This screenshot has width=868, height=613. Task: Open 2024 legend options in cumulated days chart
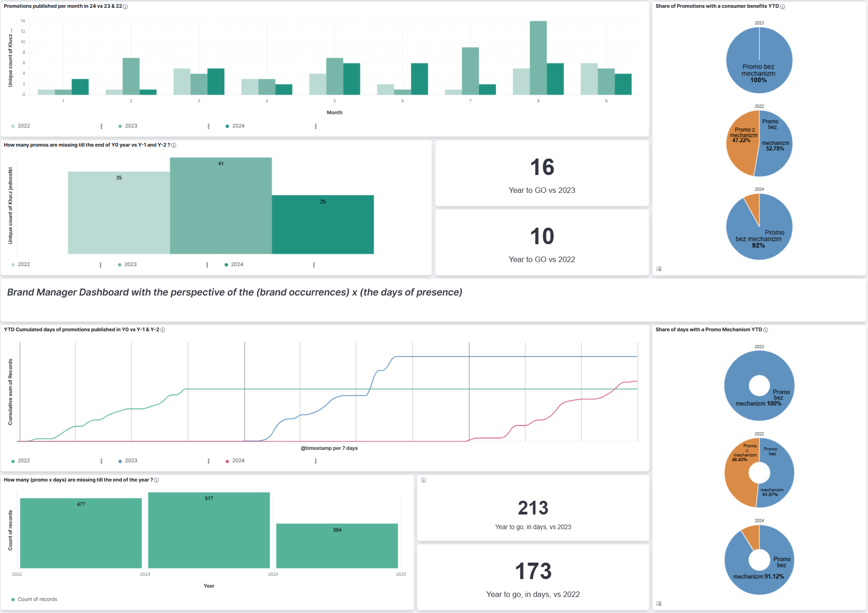[x=315, y=461]
